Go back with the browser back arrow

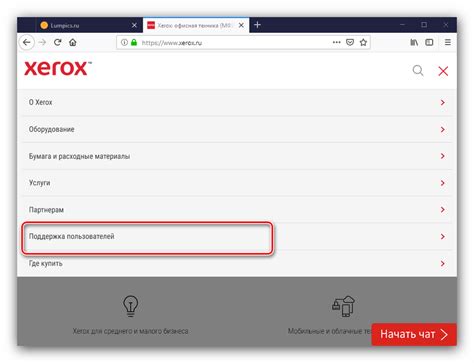27,42
